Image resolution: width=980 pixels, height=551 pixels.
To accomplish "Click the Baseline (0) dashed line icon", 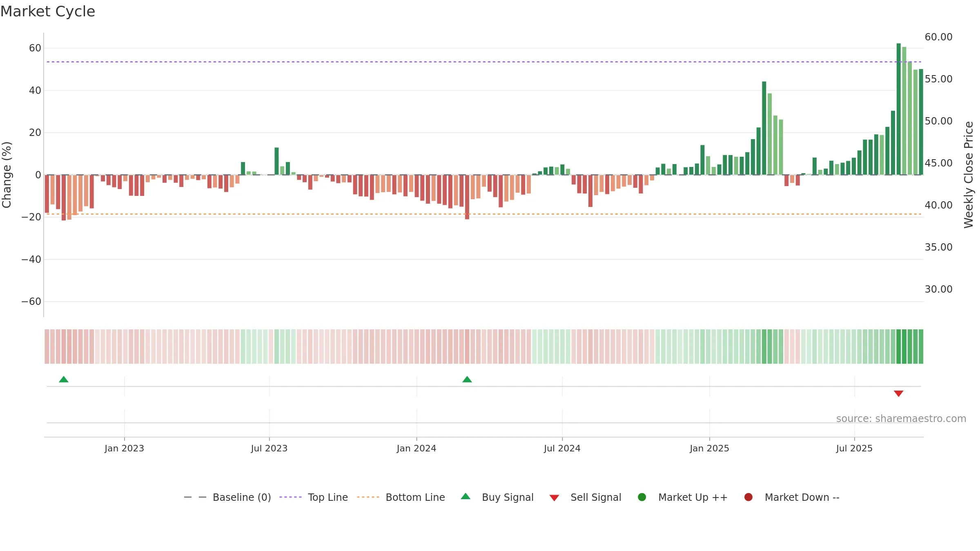I will tap(195, 497).
